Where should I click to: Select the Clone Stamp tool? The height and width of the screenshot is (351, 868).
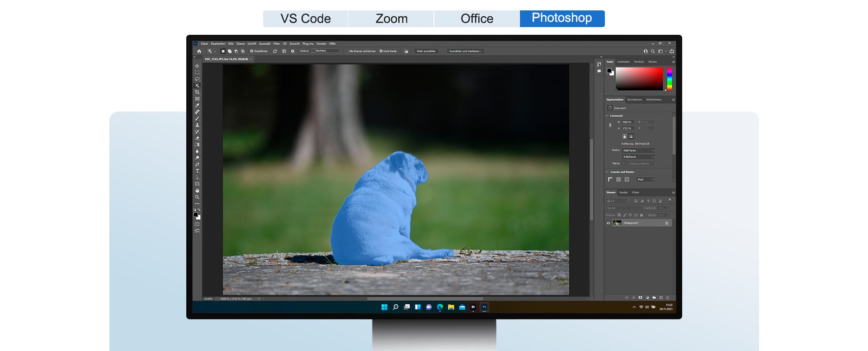(x=197, y=125)
